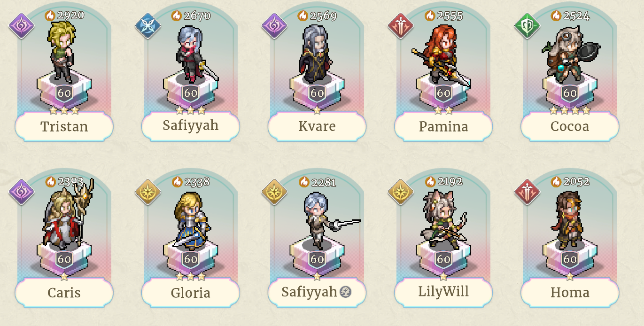Click Homa's level 60 badge
The image size is (644, 326).
click(570, 259)
